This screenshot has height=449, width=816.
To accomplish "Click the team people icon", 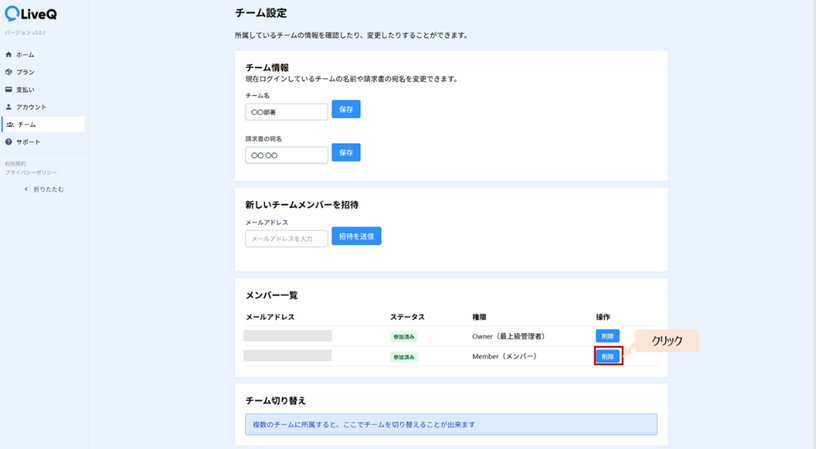I will click(x=10, y=124).
